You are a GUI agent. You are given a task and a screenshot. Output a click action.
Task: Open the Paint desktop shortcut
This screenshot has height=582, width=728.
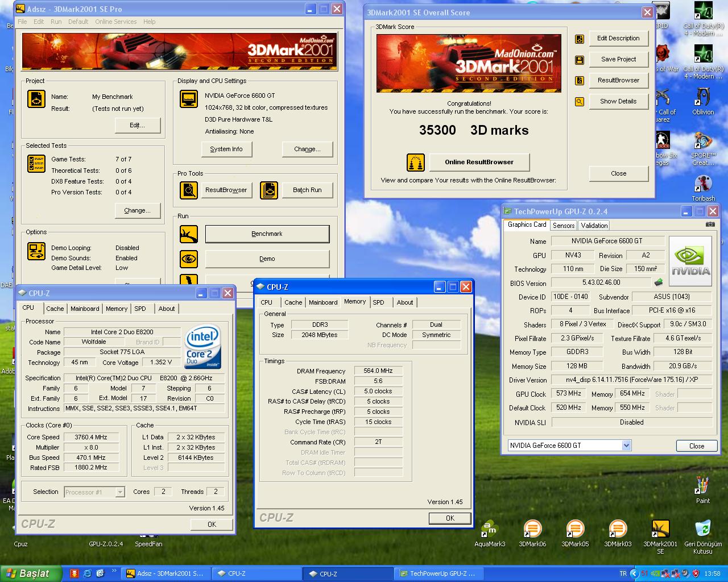[x=703, y=490]
